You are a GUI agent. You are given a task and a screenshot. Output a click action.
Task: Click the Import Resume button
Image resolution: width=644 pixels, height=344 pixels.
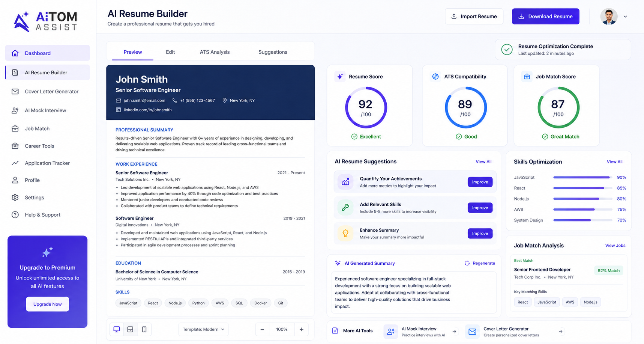click(x=474, y=17)
